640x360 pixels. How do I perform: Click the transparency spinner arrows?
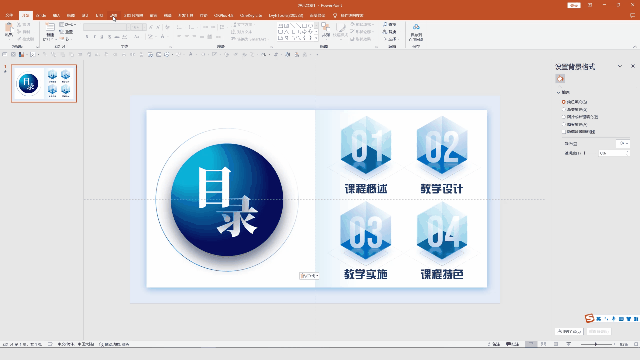click(628, 153)
